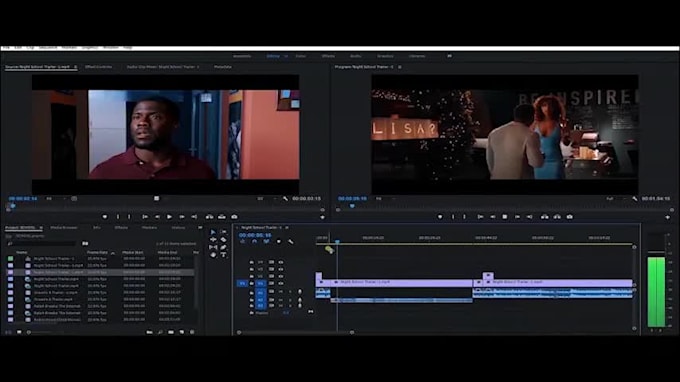
Task: Solo the A1 audio track
Action: 290,292
